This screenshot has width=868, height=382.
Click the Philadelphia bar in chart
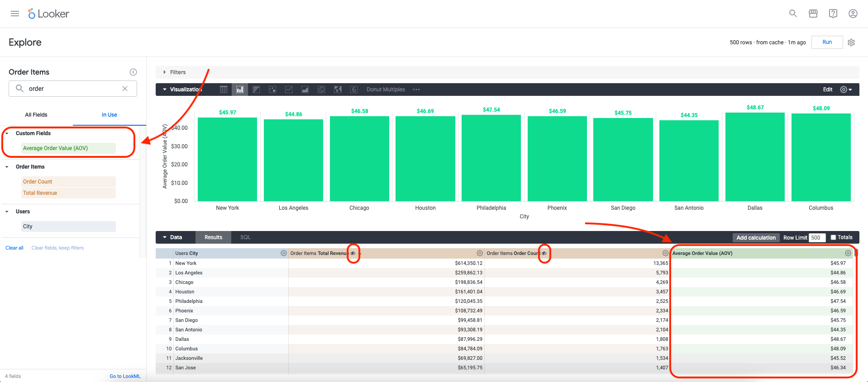point(491,158)
